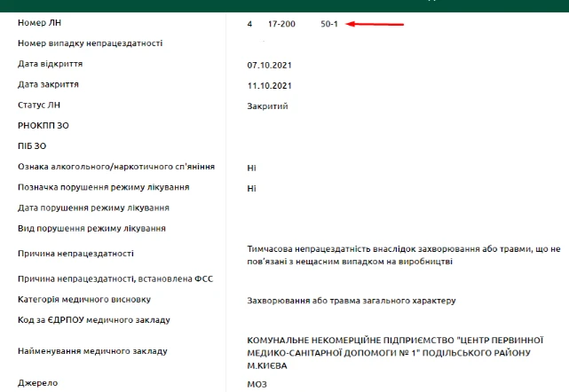Click the red arrow pointing at the number
The width and height of the screenshot is (569, 392).
point(375,24)
